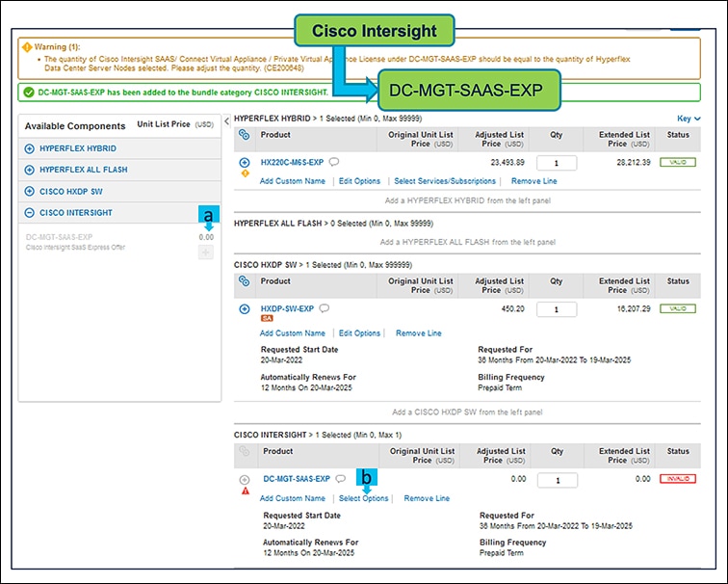728x584 pixels.
Task: Click VALID status badge for HXDP-SW-EXP
Action: click(x=678, y=308)
